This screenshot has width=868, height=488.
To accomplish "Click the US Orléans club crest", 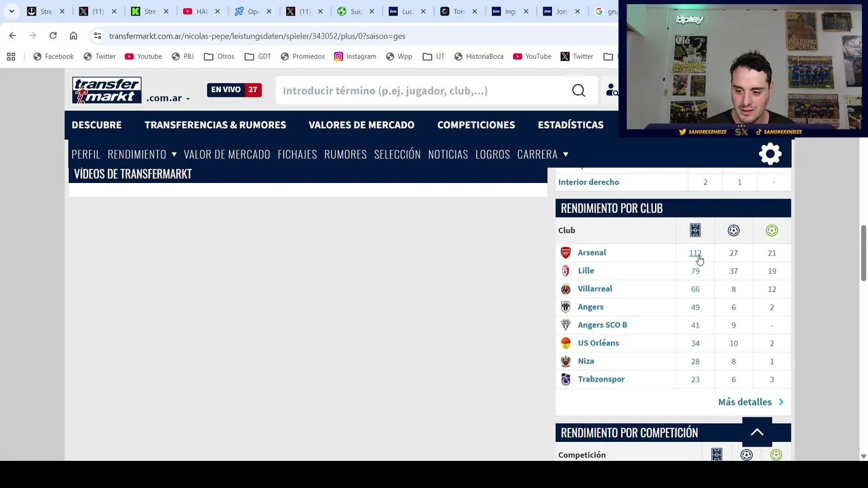I will pos(566,343).
